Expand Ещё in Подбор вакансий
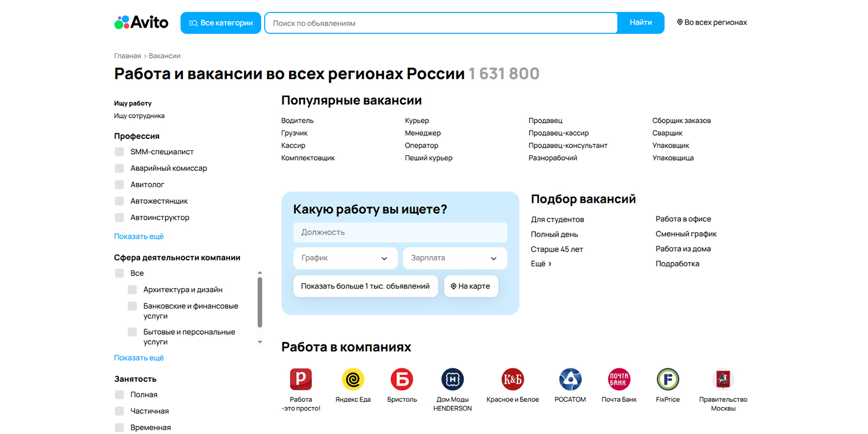The width and height of the screenshot is (868, 434). pos(541,264)
